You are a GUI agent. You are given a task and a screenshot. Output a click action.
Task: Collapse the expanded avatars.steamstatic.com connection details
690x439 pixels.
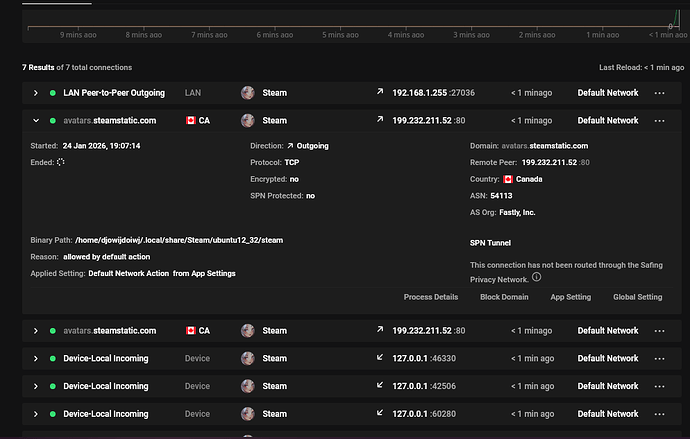pos(36,121)
